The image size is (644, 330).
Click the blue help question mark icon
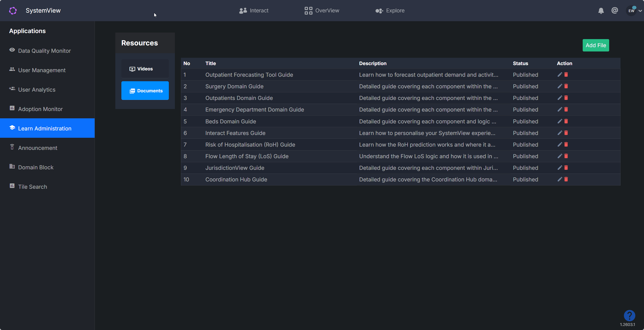click(x=629, y=315)
